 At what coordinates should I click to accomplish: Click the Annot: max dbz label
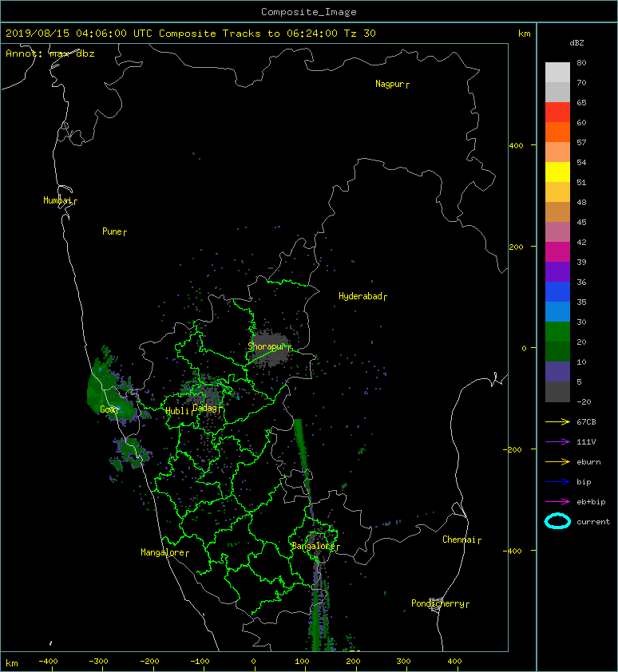click(x=50, y=53)
